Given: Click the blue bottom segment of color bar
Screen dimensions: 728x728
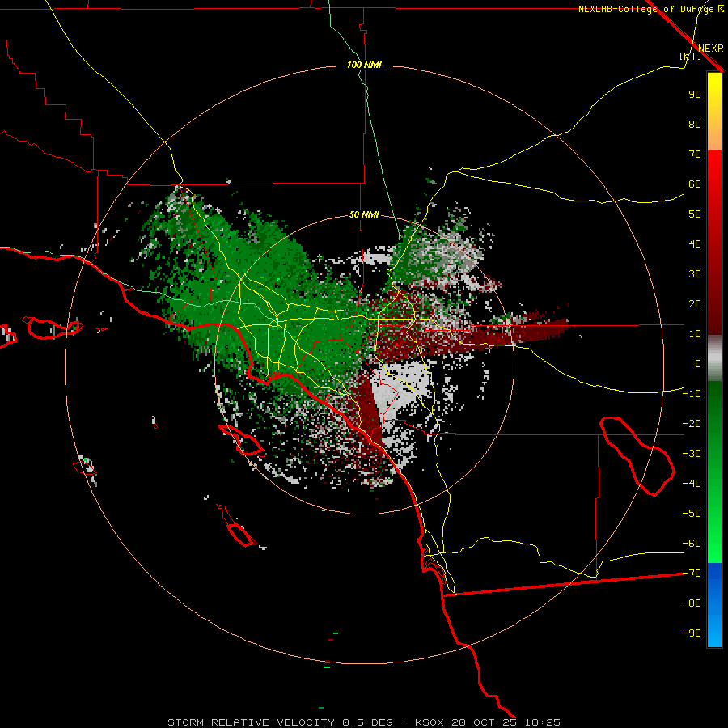Looking at the screenshot, I should 714,605.
